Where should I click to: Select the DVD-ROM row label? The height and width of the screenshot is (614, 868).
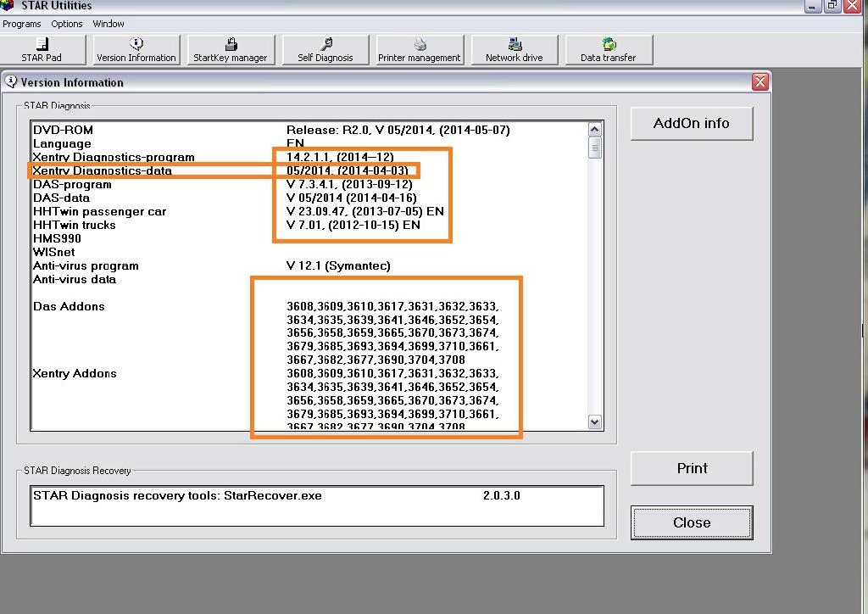pyautogui.click(x=63, y=130)
